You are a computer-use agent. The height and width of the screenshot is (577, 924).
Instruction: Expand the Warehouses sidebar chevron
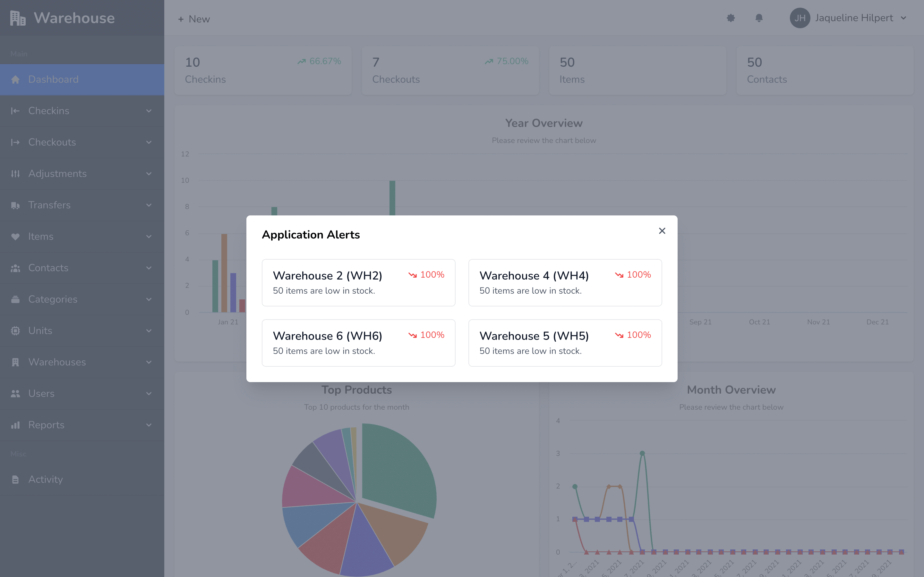click(149, 362)
